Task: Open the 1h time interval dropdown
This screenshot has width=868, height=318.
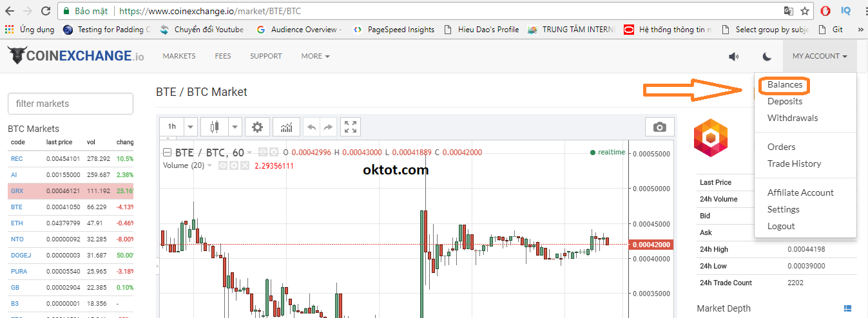Action: coord(190,127)
